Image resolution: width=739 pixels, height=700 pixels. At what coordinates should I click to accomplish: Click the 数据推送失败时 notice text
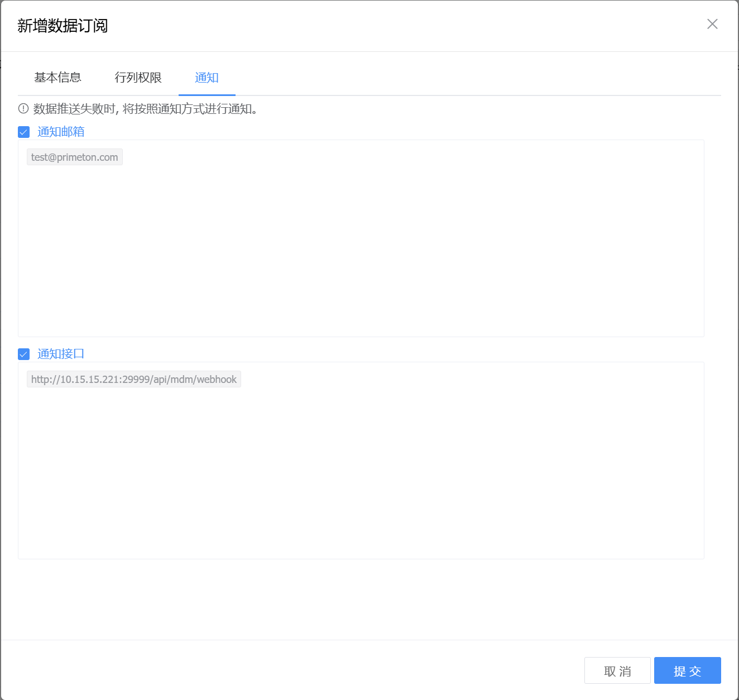(145, 109)
